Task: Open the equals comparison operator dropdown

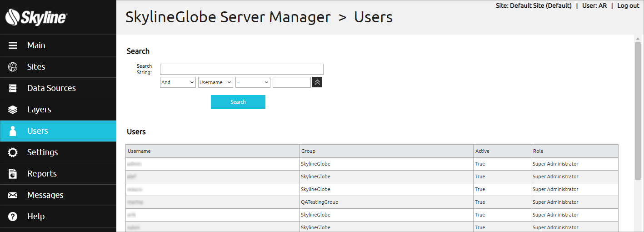Action: tap(253, 82)
